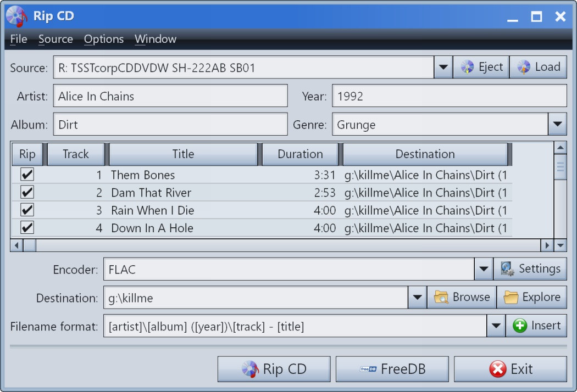This screenshot has width=577, height=392.
Task: Uncheck the Them Bones track checkbox
Action: point(27,174)
